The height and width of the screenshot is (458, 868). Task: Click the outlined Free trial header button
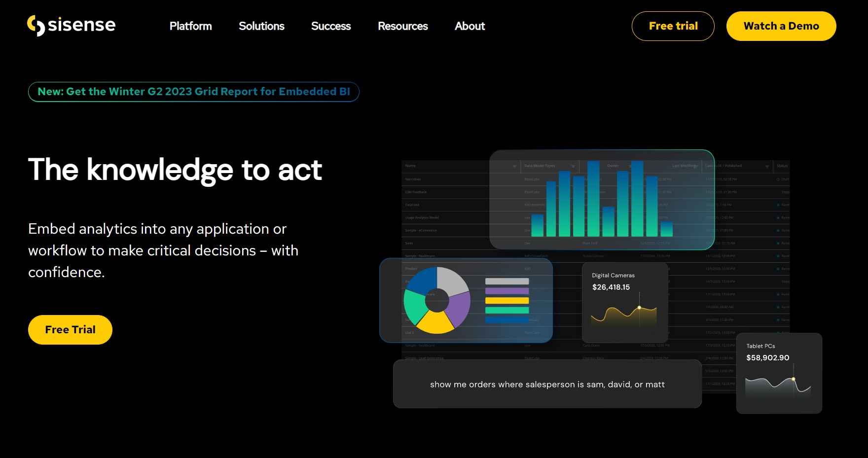[673, 26]
